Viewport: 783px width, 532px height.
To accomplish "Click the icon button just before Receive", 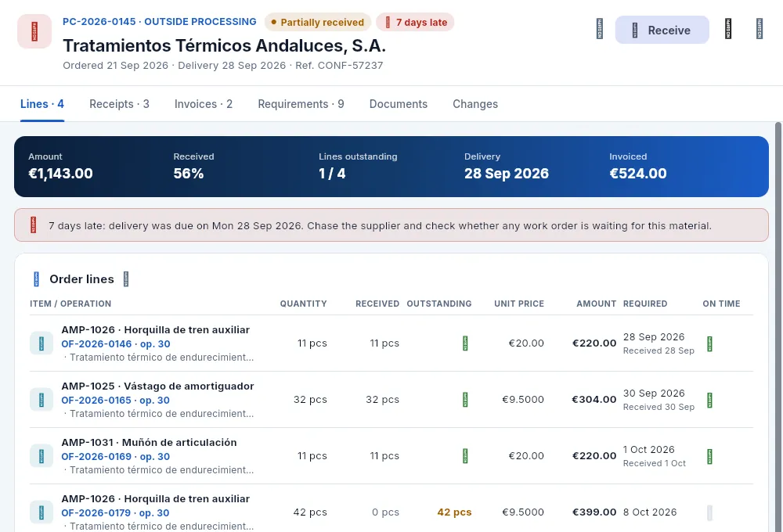I will 600,29.
